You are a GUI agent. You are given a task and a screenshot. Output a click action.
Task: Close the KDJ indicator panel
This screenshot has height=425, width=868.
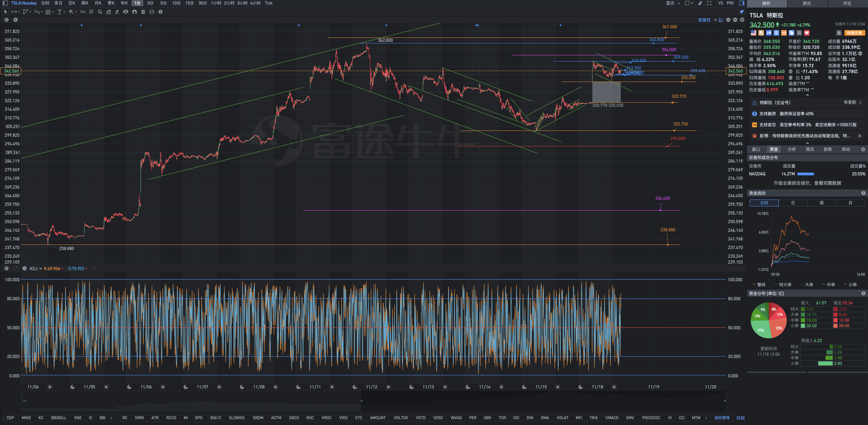coord(25,268)
